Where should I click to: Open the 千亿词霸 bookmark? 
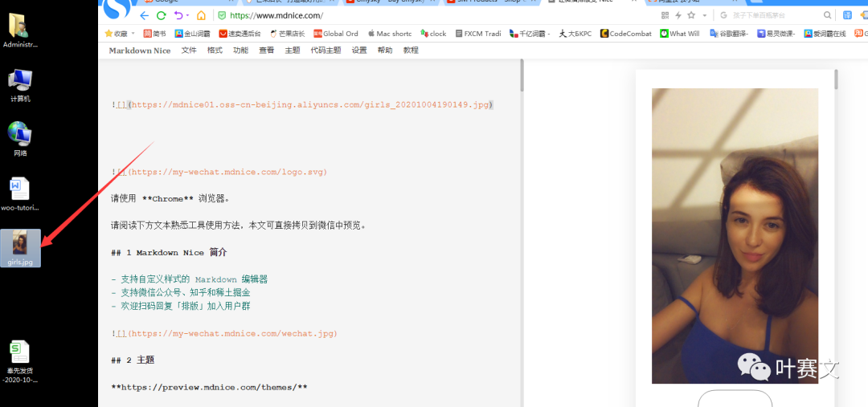[530, 34]
